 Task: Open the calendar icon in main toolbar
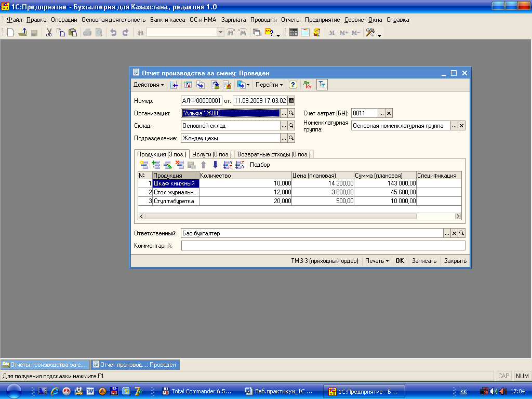[x=305, y=33]
